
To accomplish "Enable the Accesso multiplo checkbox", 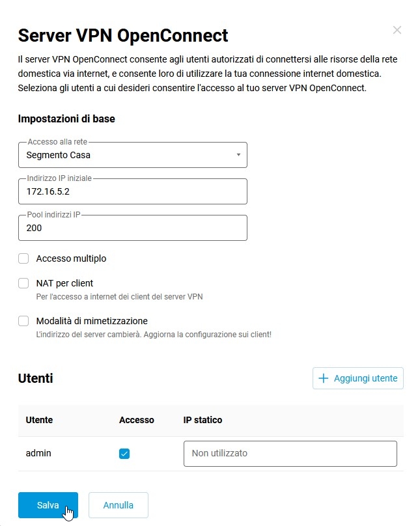I will 24,258.
